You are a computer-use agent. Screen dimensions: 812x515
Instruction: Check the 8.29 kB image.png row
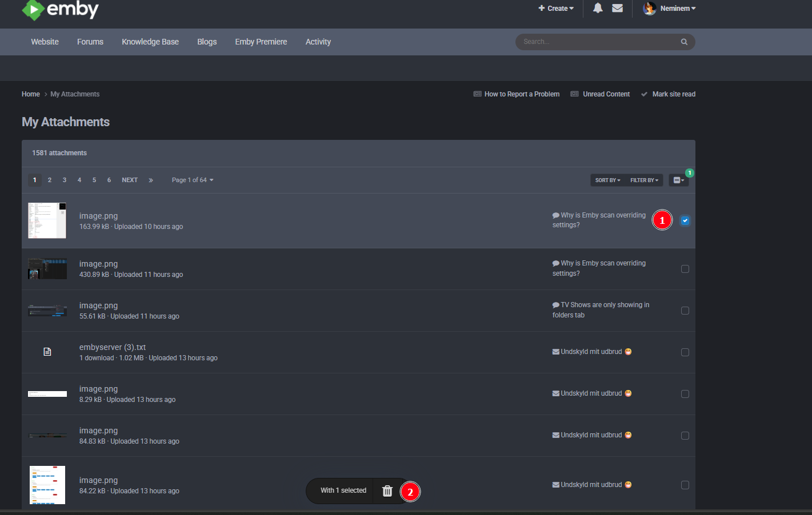coord(685,394)
